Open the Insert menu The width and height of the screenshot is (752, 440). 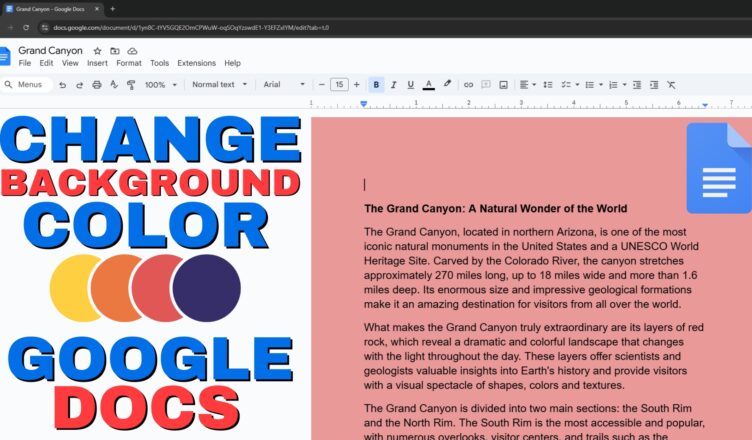(x=97, y=63)
